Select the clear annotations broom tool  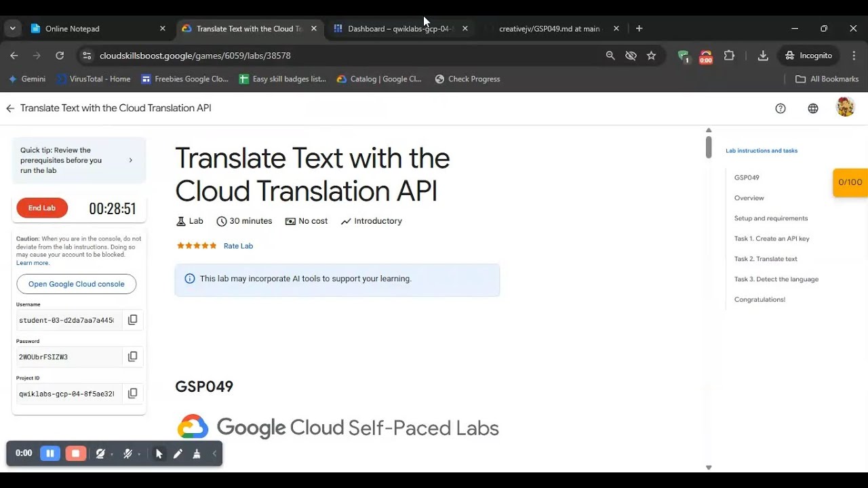point(197,453)
